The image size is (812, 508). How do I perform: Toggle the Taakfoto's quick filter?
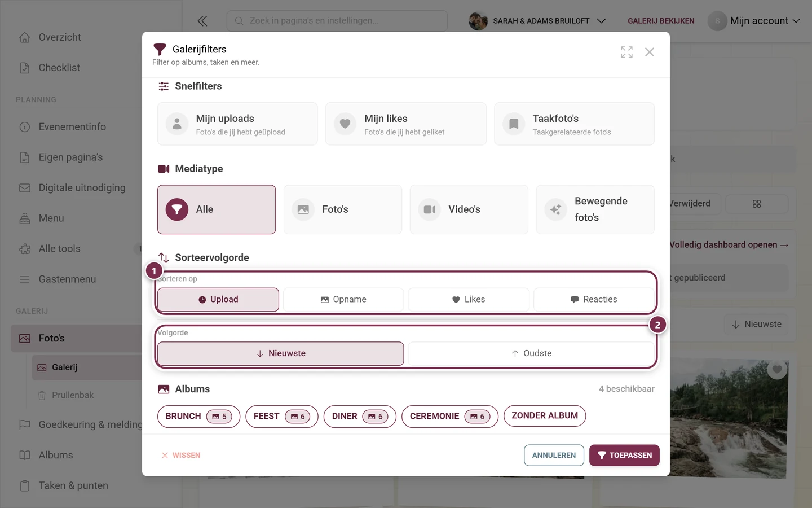coord(574,124)
